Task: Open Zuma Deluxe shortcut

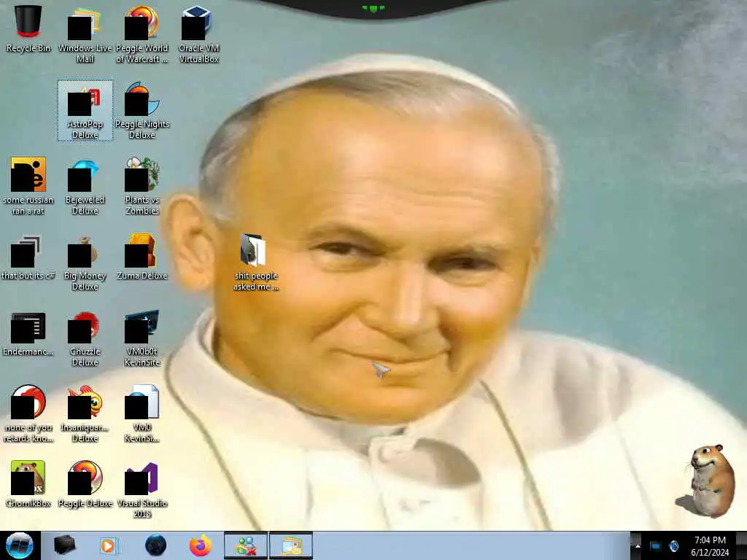Action: coord(142,257)
